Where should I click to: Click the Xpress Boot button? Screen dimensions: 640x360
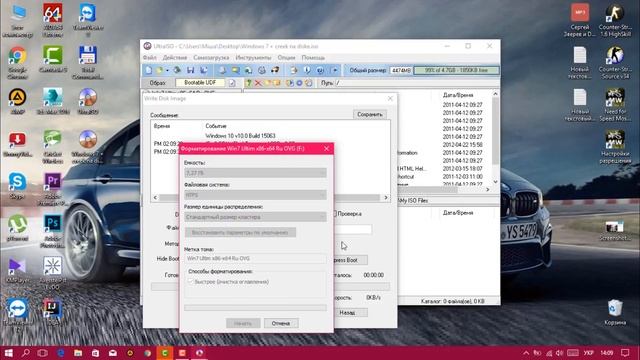[351, 260]
